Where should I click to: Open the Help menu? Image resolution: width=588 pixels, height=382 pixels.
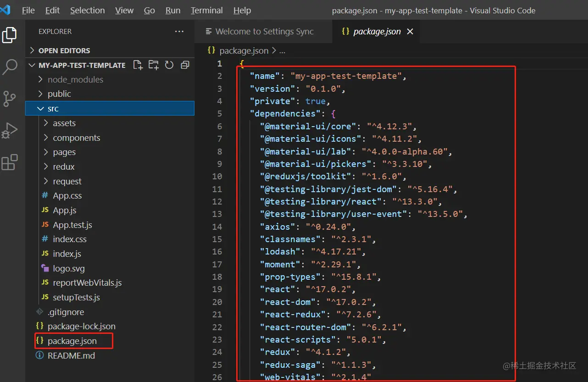(x=242, y=10)
